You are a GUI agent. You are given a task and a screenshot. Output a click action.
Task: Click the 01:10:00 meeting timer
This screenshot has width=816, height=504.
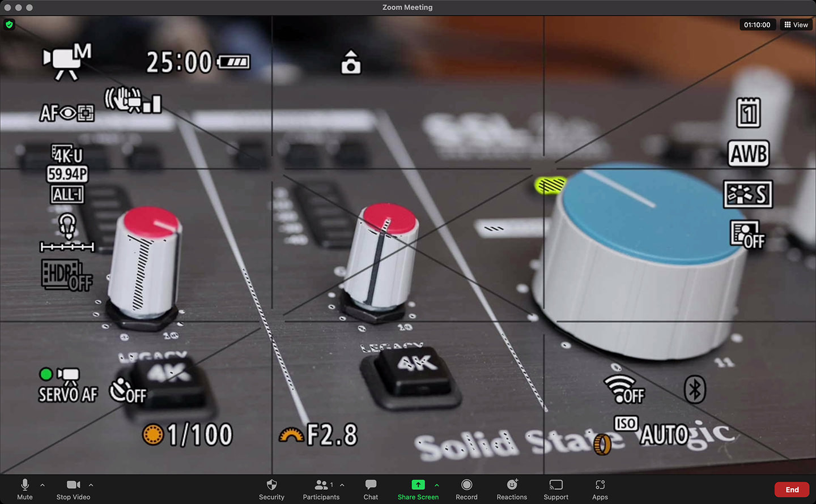pyautogui.click(x=756, y=24)
